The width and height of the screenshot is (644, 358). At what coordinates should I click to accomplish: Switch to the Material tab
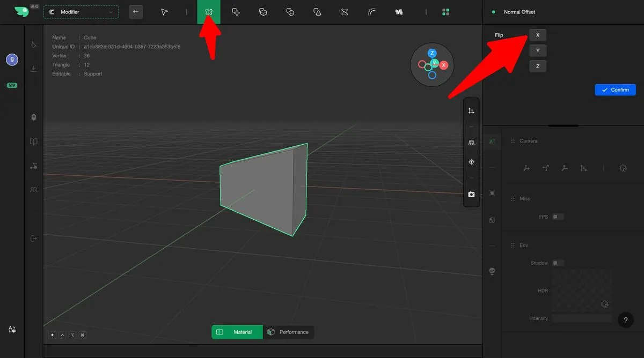click(x=237, y=332)
